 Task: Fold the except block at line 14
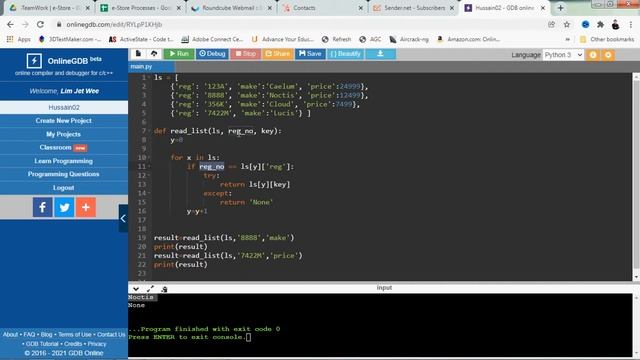[149, 193]
